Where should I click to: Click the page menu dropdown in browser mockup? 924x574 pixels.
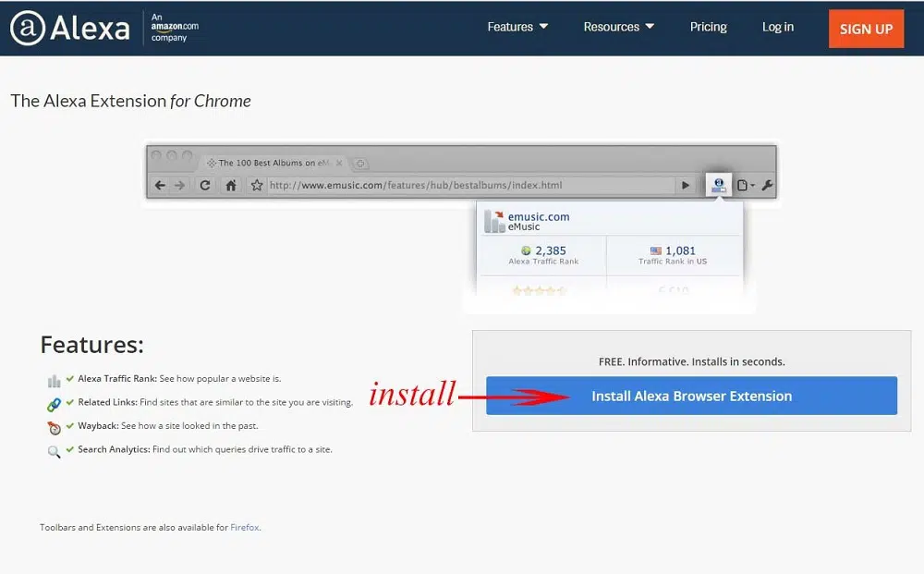745,186
